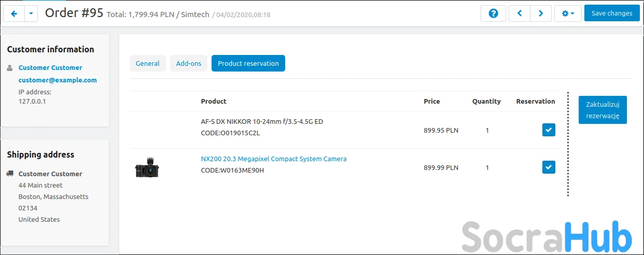
Task: Open NX200 20.3 Megapixel Compact System Camera link
Action: (x=273, y=159)
